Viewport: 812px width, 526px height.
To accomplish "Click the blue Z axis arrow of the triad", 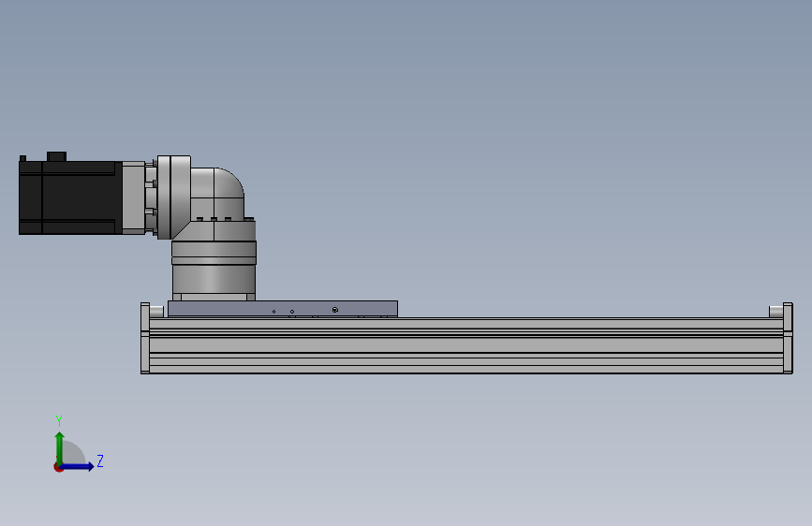I will click(x=78, y=466).
